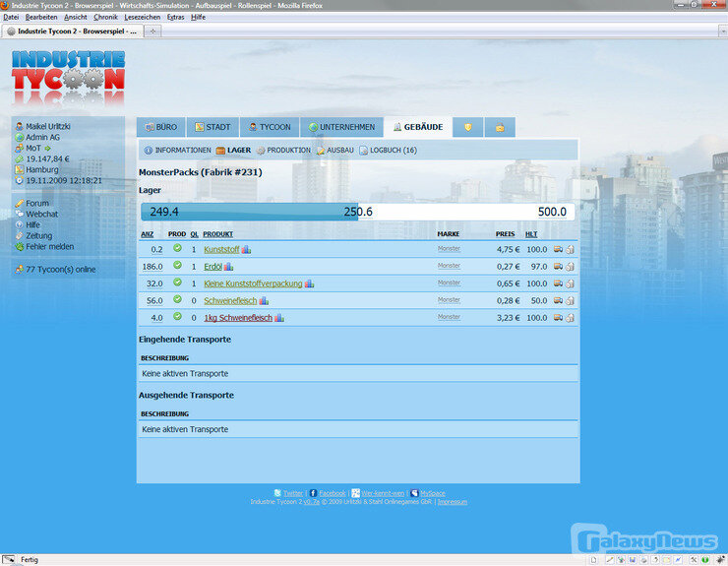Screen dimensions: 728x566
Task: Open the Kleine Kunststoffverpackung product link
Action: [253, 283]
